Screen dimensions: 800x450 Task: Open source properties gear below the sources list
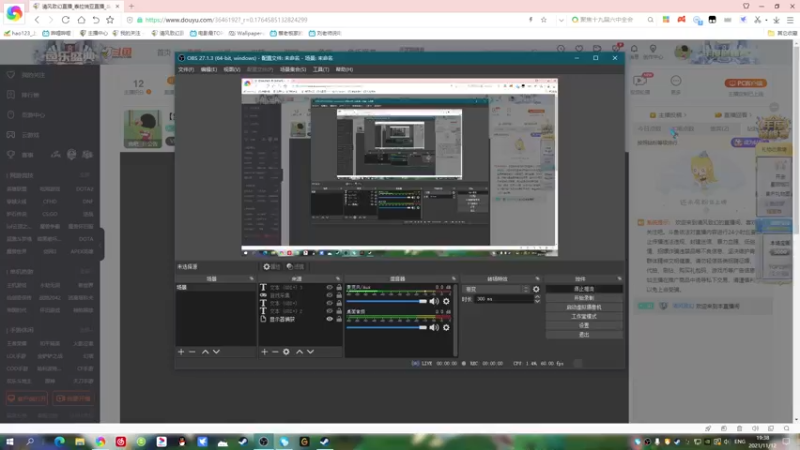[x=286, y=352]
